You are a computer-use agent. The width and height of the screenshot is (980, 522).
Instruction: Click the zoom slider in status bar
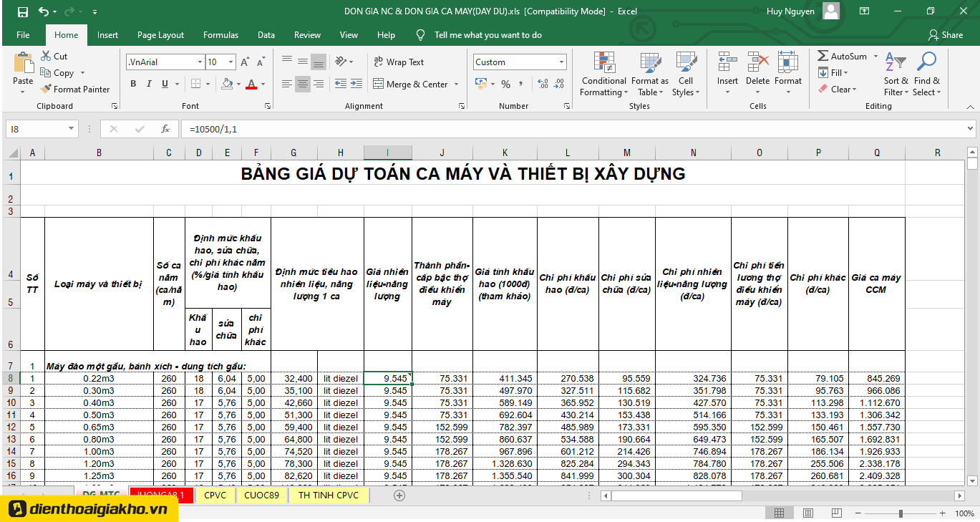tap(901, 513)
